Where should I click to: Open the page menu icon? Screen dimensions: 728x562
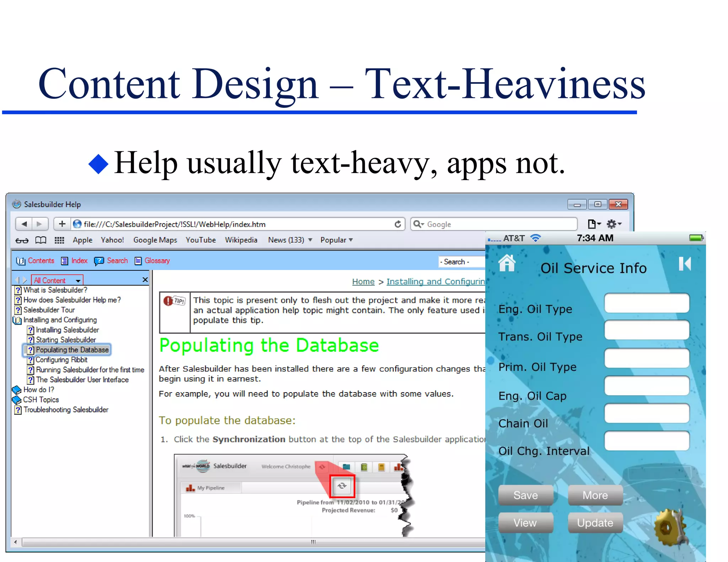click(x=594, y=224)
